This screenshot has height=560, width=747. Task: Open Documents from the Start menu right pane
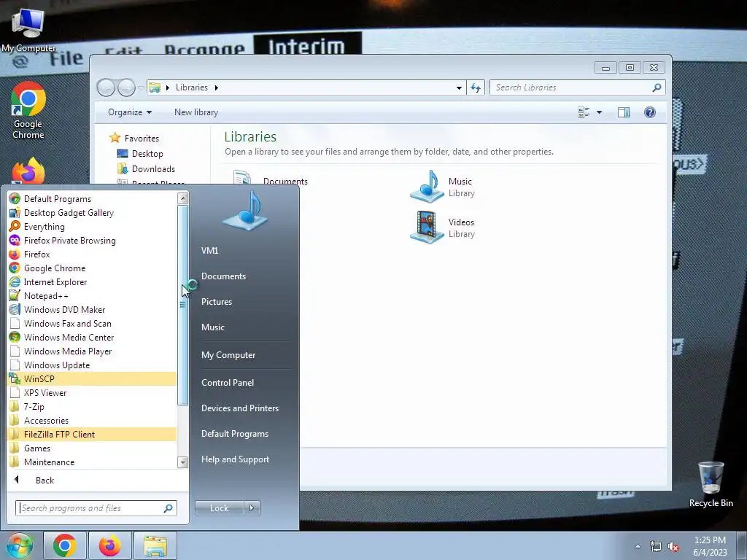click(223, 276)
